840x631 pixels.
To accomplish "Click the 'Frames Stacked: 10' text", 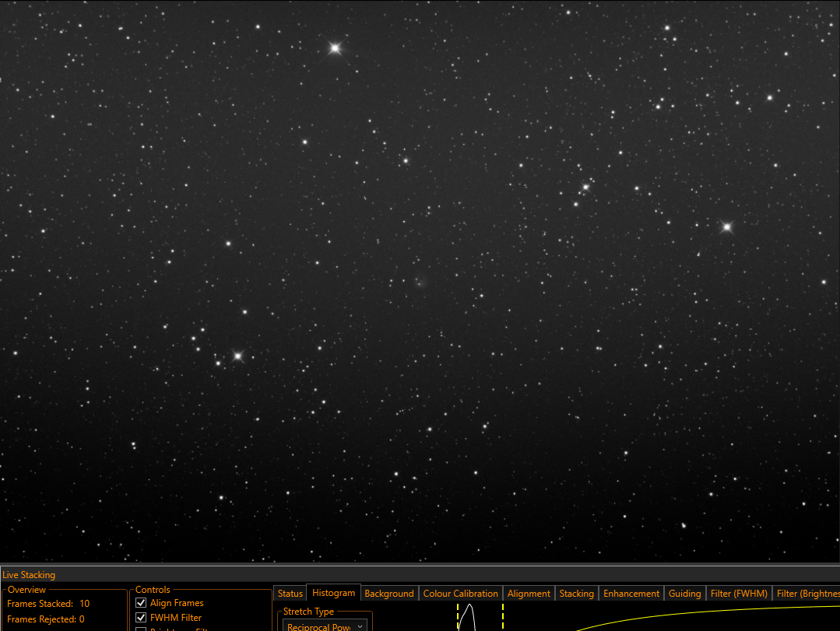I will [48, 604].
